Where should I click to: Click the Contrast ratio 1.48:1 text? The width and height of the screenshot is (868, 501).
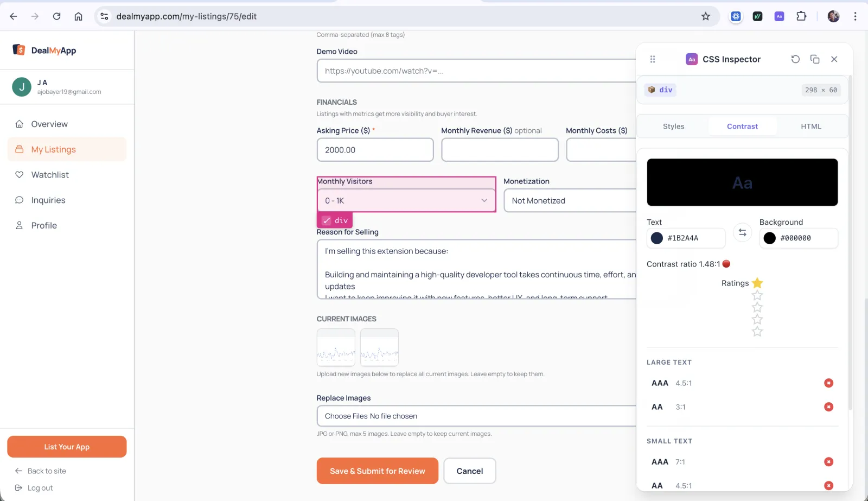(x=683, y=264)
